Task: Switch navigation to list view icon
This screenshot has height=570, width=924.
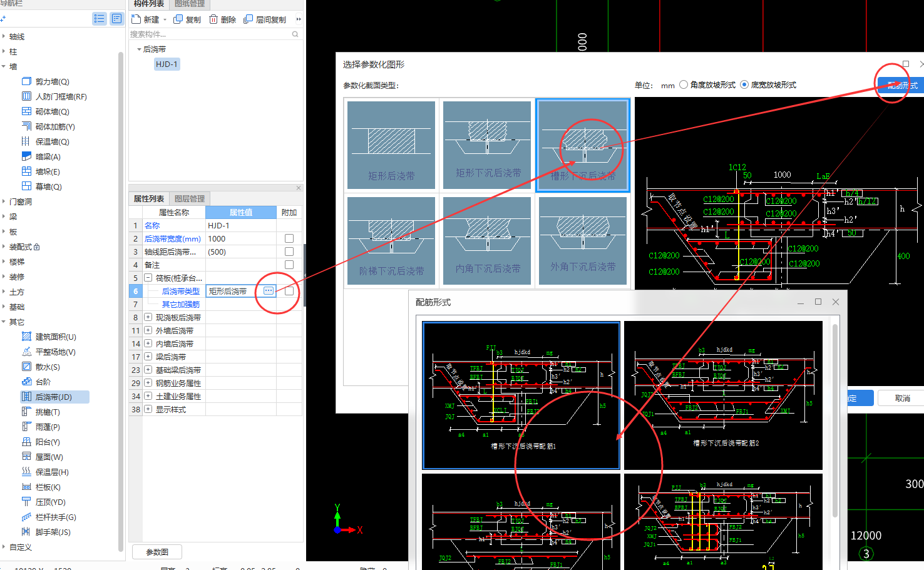Action: click(100, 19)
